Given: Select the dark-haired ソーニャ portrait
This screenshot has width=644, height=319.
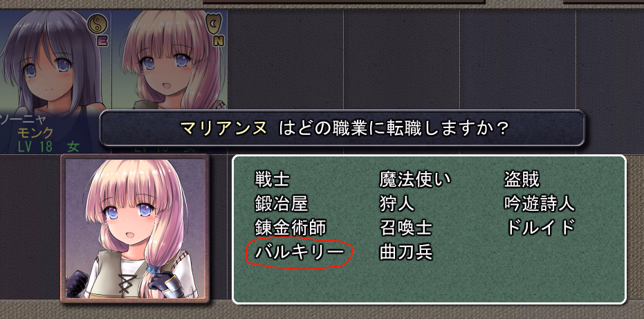Looking at the screenshot, I should click(x=56, y=82).
